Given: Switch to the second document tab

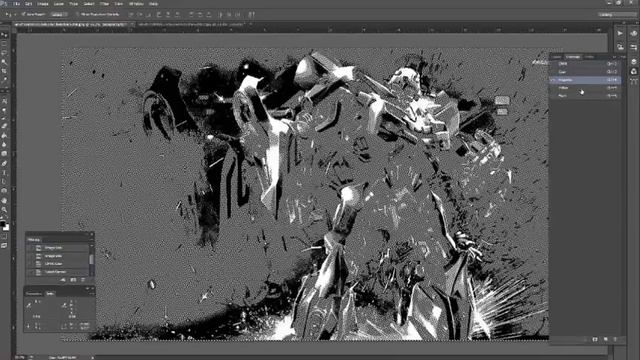Looking at the screenshot, I should (x=192, y=24).
